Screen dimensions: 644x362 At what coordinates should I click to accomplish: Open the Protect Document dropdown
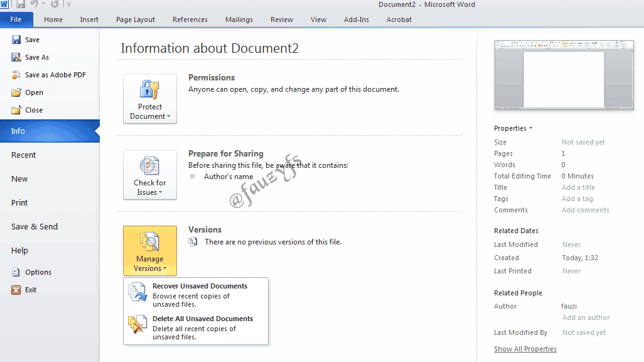tap(150, 99)
